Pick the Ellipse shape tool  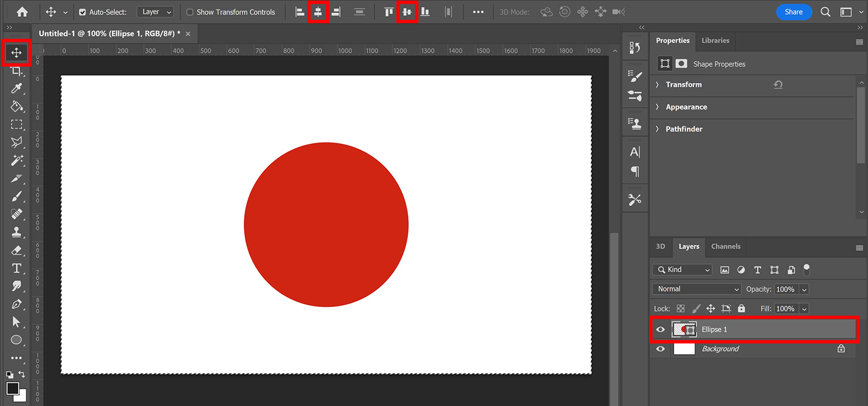point(16,340)
